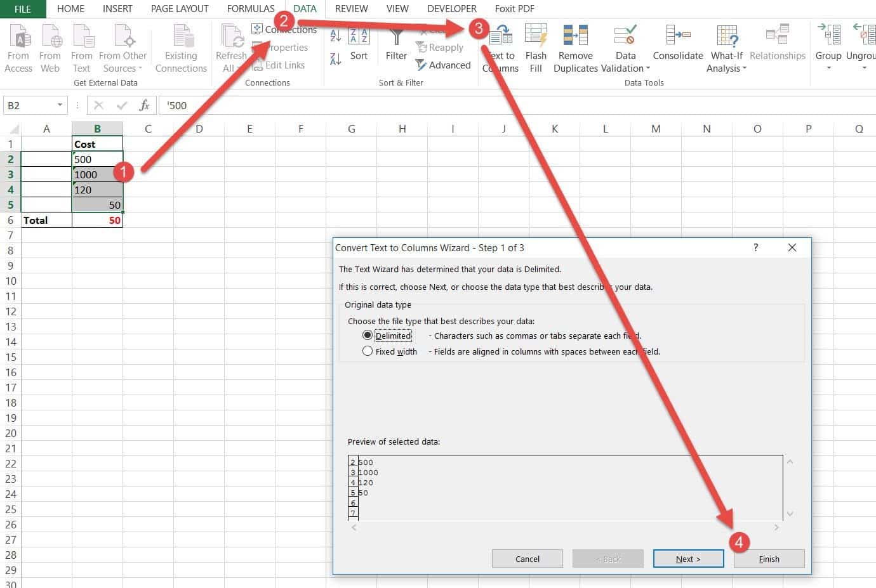Image resolution: width=876 pixels, height=588 pixels.
Task: Click the Next button in the wizard
Action: coord(688,559)
